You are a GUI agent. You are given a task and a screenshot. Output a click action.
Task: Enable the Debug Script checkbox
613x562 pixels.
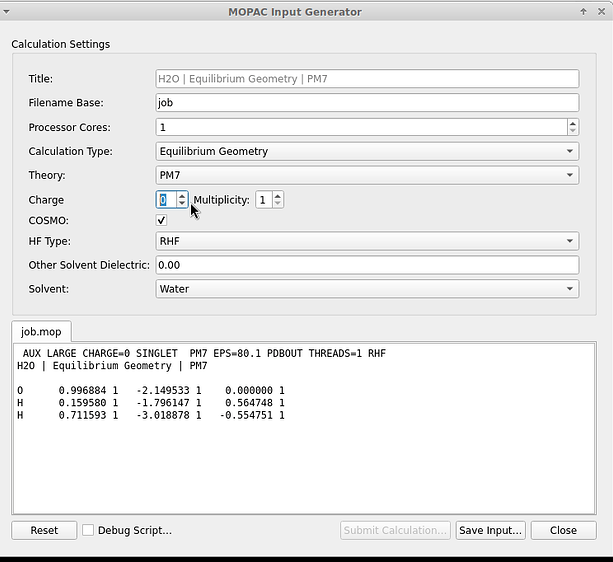[x=88, y=530]
